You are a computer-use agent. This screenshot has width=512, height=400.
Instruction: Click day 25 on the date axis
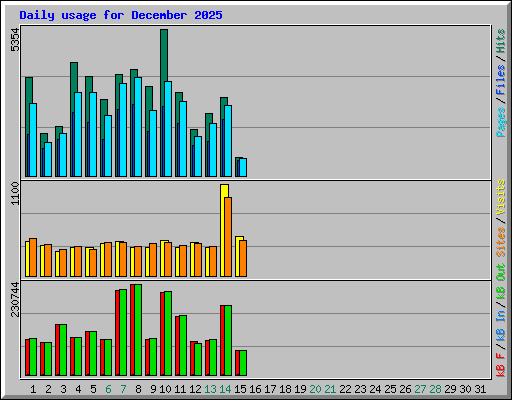tap(390, 389)
